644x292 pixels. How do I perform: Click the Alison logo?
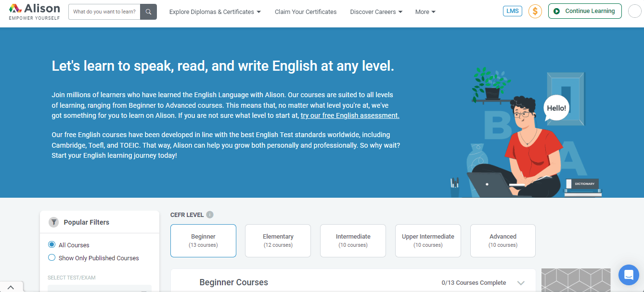tap(35, 12)
